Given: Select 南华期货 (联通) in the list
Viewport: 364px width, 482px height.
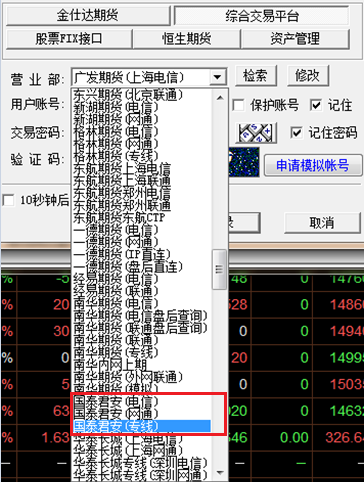Looking at the screenshot, I should point(142,340).
